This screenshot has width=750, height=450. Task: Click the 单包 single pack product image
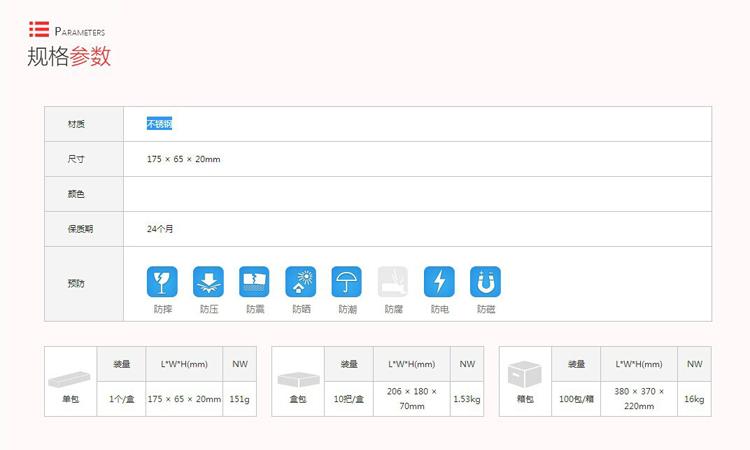70,378
